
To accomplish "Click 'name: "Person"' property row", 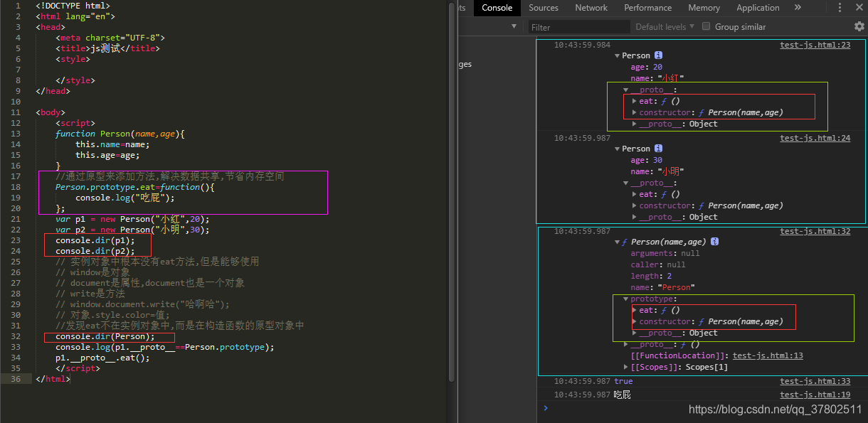I will [662, 287].
